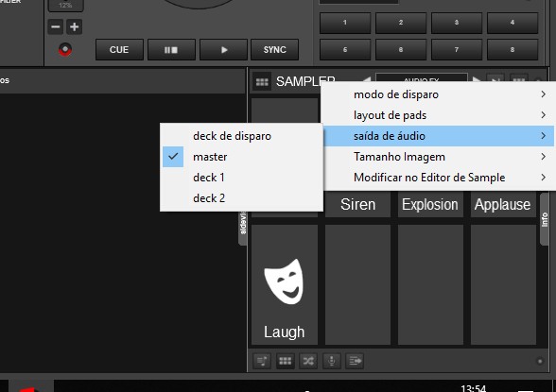Increase pitch with the plus button
The height and width of the screenshot is (392, 556).
pos(75,26)
